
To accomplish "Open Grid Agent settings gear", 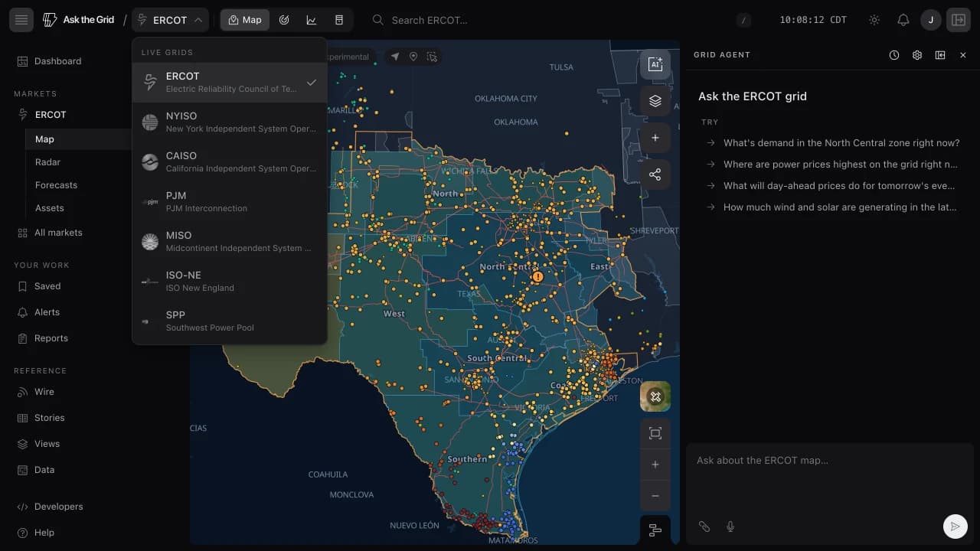I will click(x=917, y=55).
